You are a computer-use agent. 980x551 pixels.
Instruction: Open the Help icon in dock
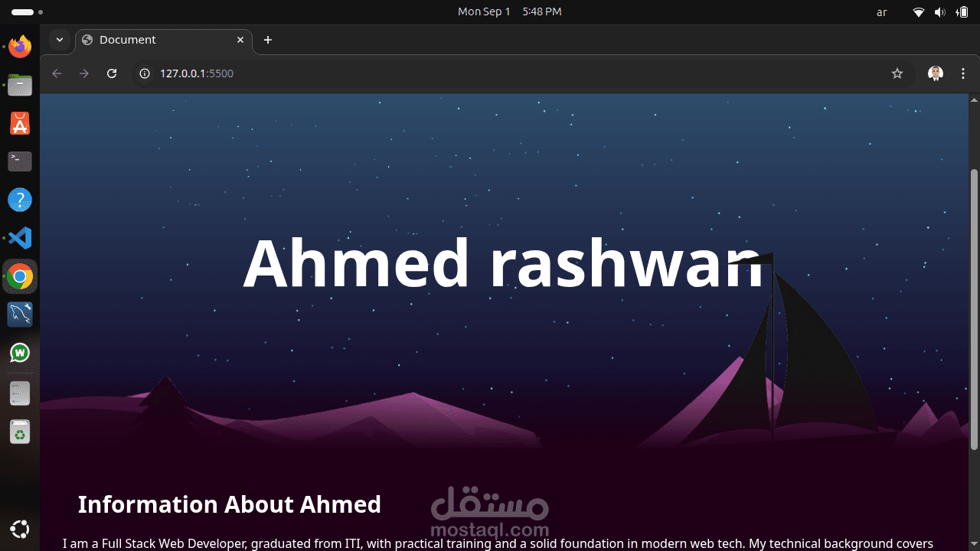[20, 200]
